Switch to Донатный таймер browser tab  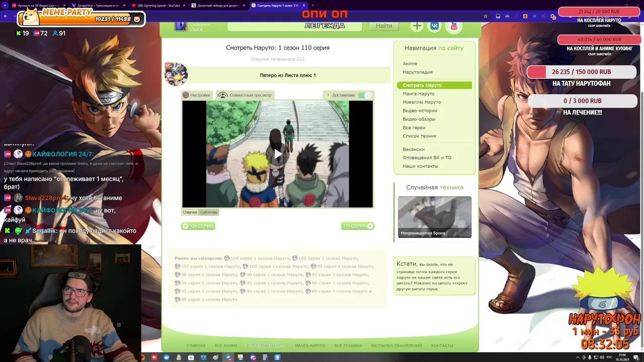coord(219,6)
